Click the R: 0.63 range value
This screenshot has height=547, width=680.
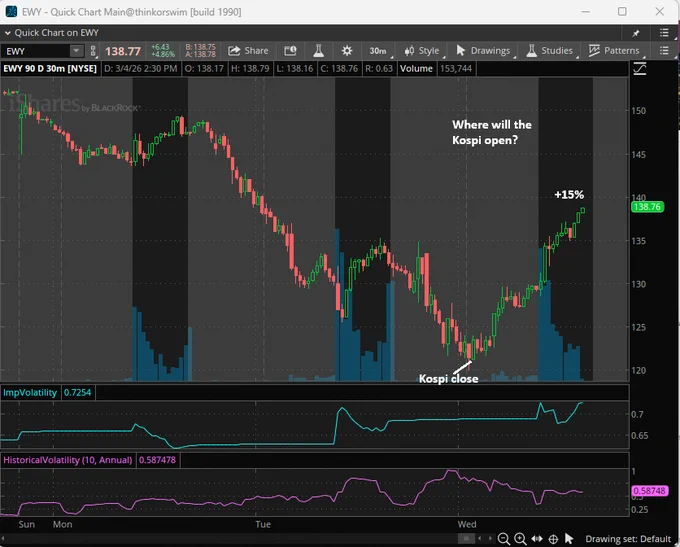[x=379, y=69]
